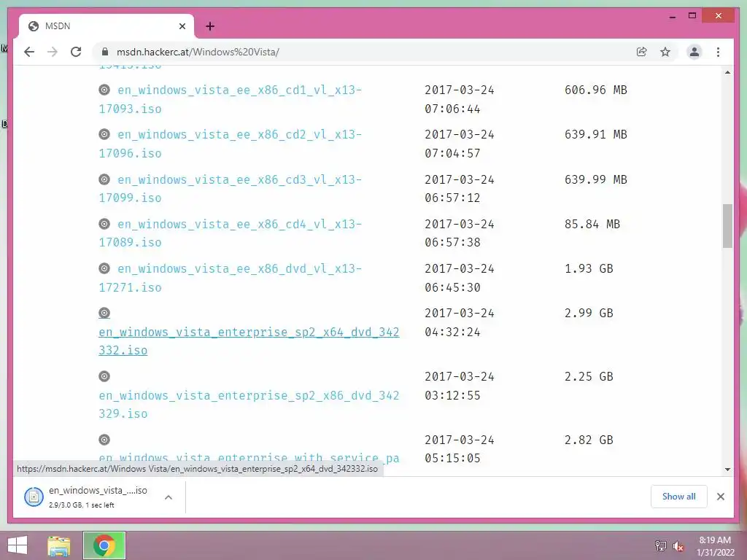Close the downloads bar
This screenshot has width=747, height=560.
click(720, 497)
